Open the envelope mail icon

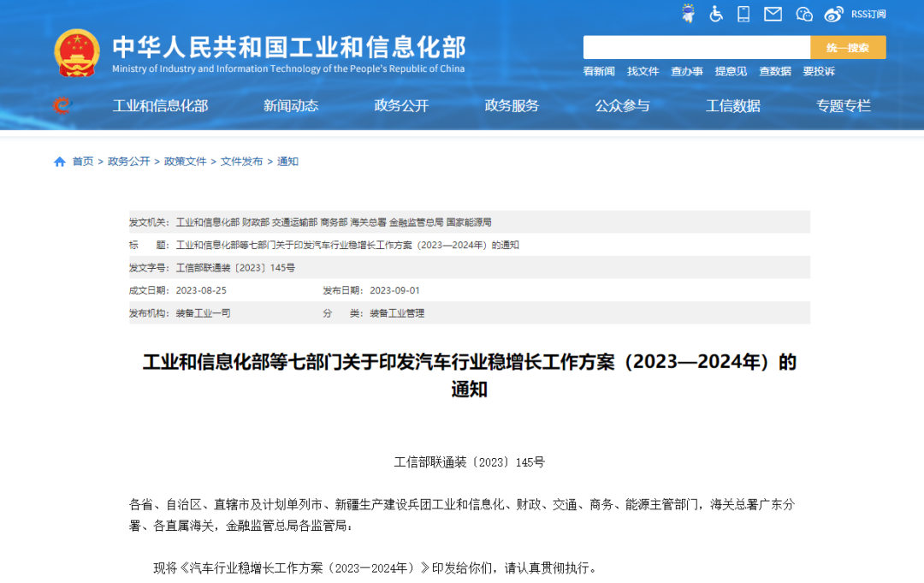click(x=773, y=14)
